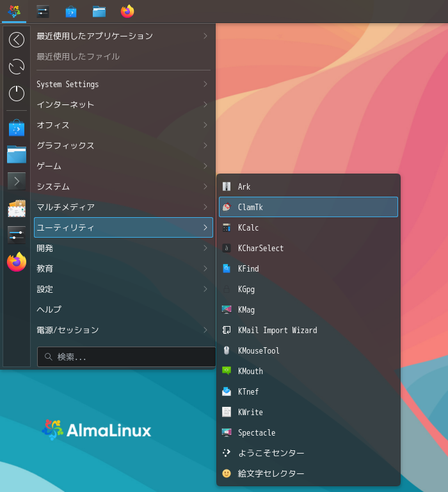Select the ヘルプ menu entry

124,309
